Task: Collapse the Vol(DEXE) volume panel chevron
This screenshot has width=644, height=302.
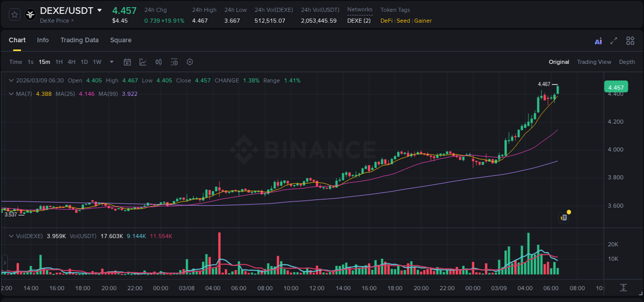Action: coord(11,235)
